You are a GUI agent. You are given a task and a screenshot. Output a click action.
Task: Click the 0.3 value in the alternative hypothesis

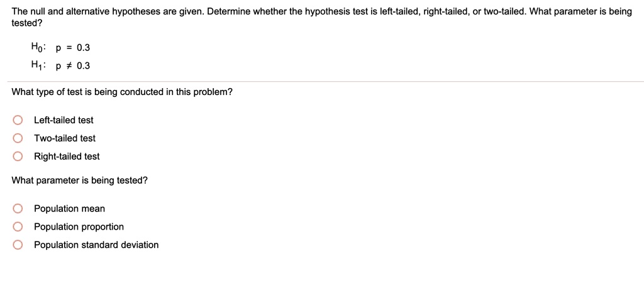[83, 65]
